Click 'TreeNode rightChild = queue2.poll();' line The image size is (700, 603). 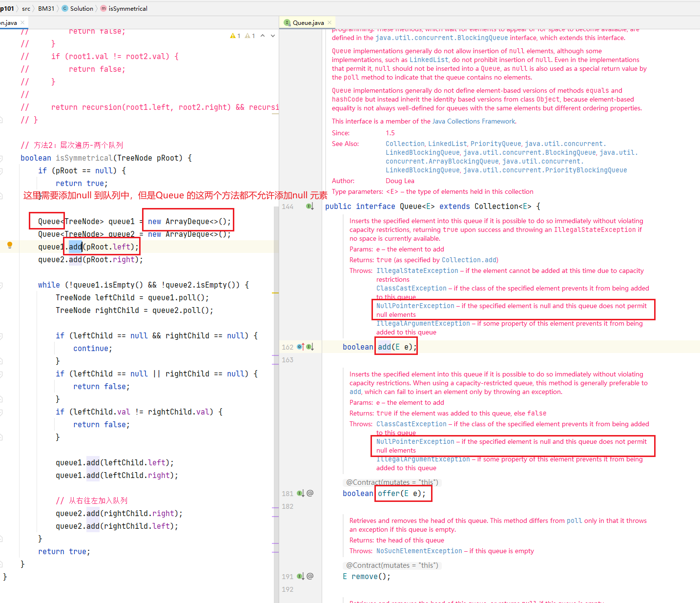point(134,310)
